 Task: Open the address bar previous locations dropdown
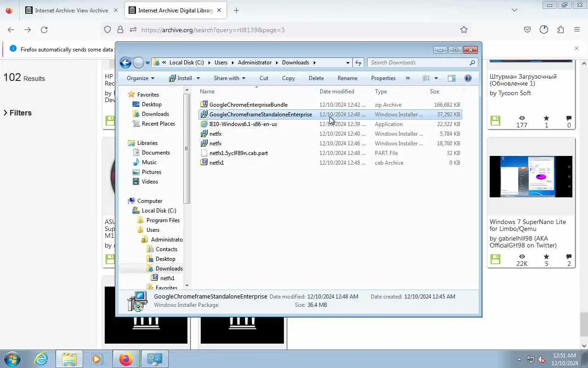pos(348,63)
